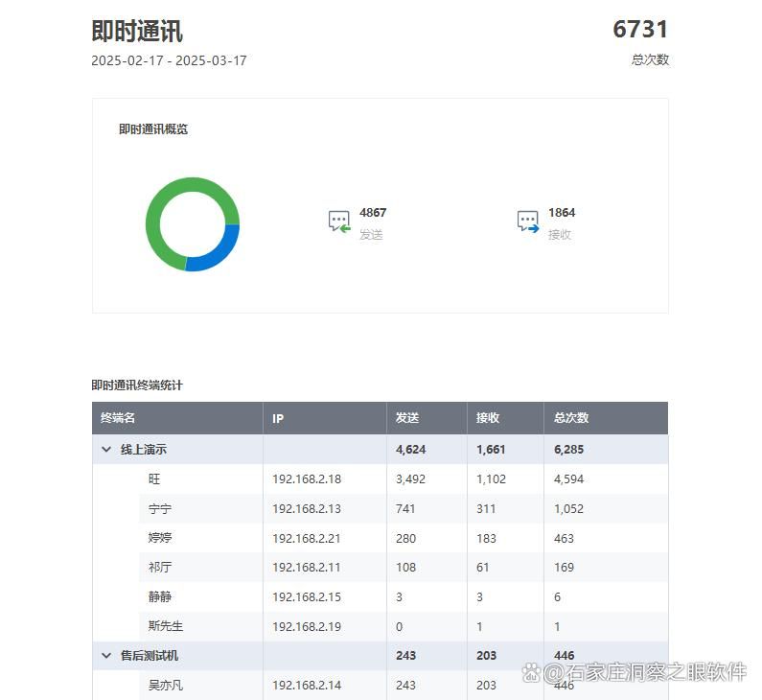
Task: Click sent value 0 for 斯先生
Action: point(399,626)
